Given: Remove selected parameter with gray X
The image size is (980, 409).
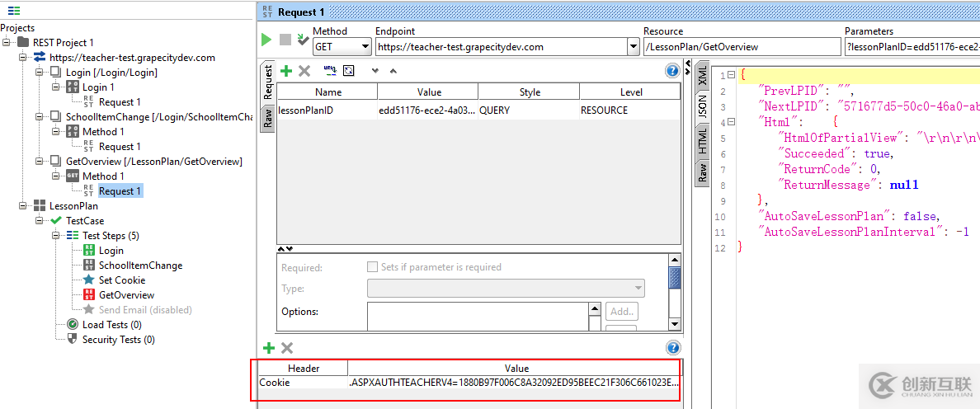Looking at the screenshot, I should coord(304,71).
